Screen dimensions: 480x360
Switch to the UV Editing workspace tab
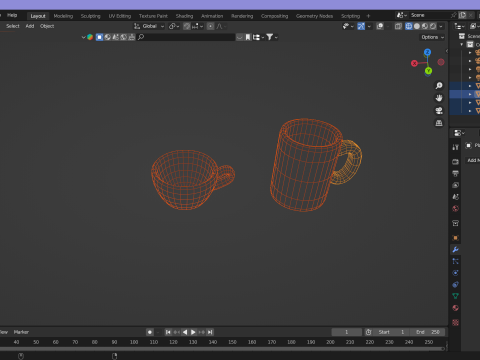click(120, 16)
